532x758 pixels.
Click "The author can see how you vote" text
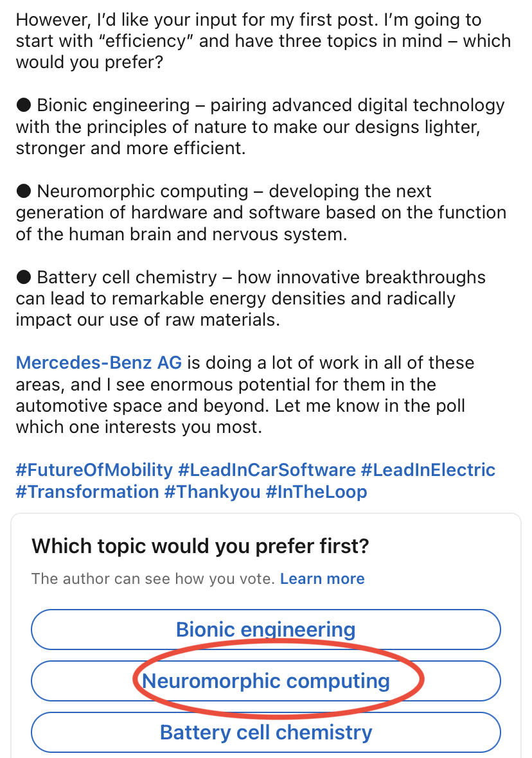(x=154, y=579)
